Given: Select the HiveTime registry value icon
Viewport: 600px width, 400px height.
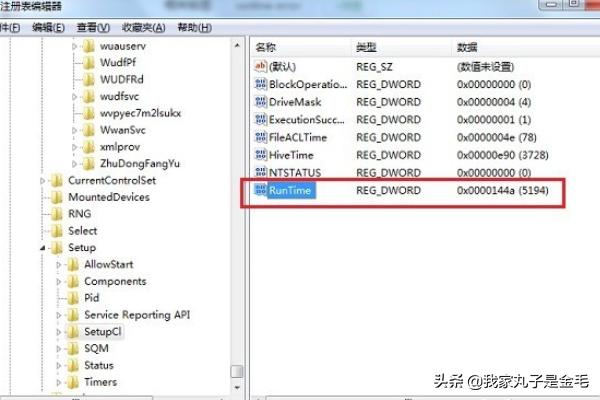Looking at the screenshot, I should [x=261, y=155].
